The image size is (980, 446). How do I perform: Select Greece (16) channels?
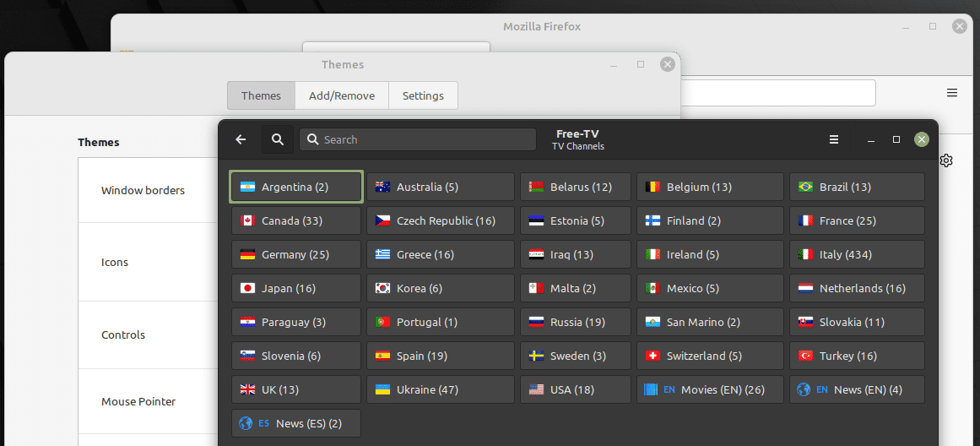pyautogui.click(x=441, y=254)
